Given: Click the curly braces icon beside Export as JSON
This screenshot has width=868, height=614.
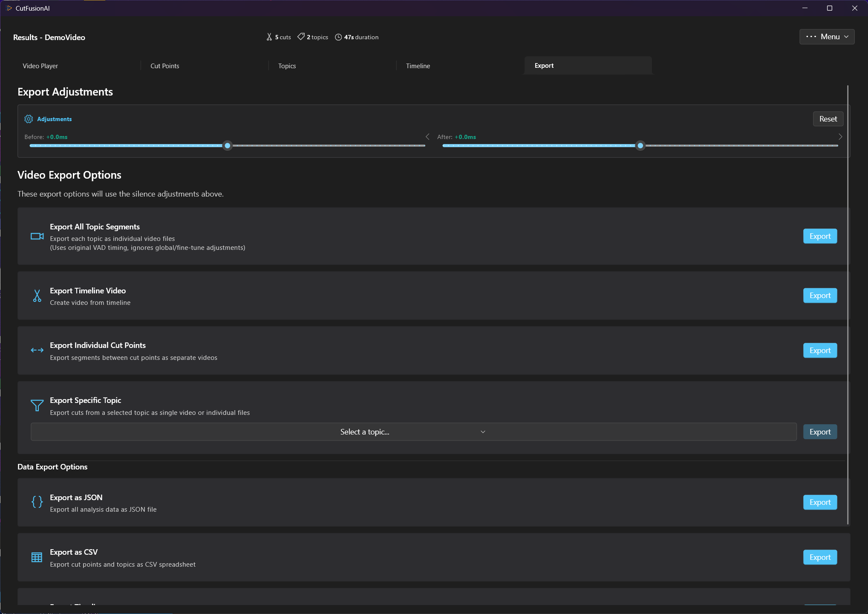Looking at the screenshot, I should click(37, 502).
